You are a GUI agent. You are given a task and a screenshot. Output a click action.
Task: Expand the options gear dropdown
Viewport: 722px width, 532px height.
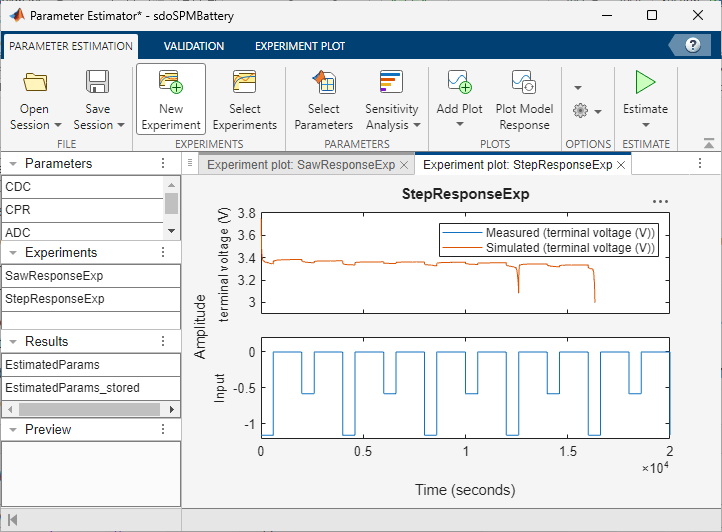tap(587, 110)
